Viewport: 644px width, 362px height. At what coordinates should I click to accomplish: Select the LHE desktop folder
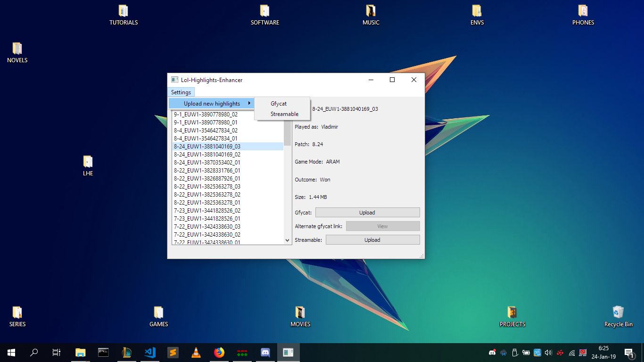[88, 165]
